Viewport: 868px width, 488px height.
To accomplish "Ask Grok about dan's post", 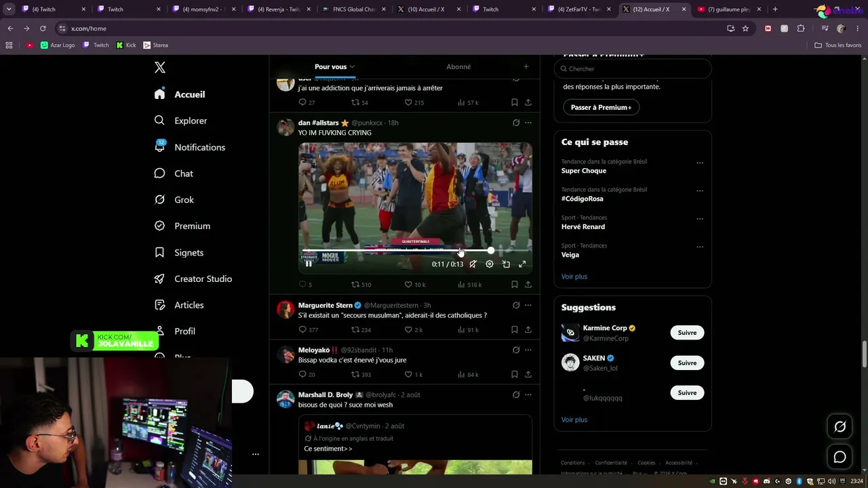I will 516,123.
